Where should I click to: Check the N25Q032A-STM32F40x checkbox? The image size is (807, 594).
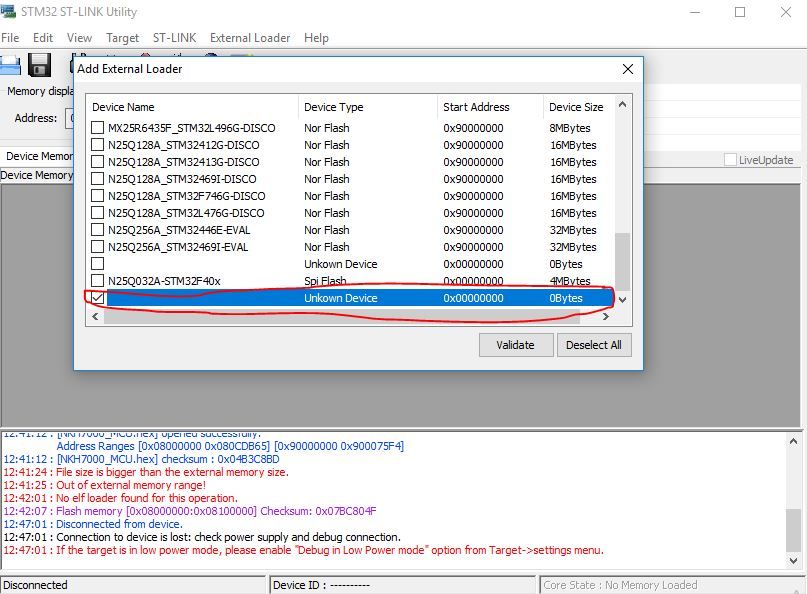click(x=97, y=280)
